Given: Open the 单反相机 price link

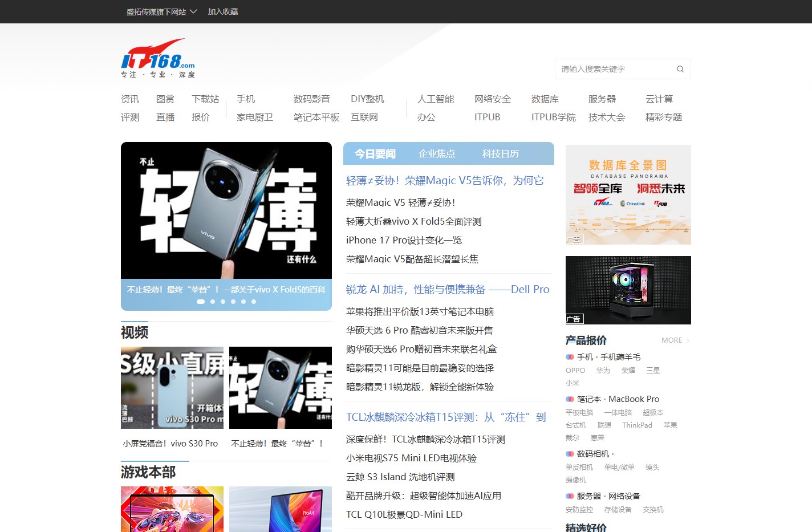Looking at the screenshot, I should [579, 468].
